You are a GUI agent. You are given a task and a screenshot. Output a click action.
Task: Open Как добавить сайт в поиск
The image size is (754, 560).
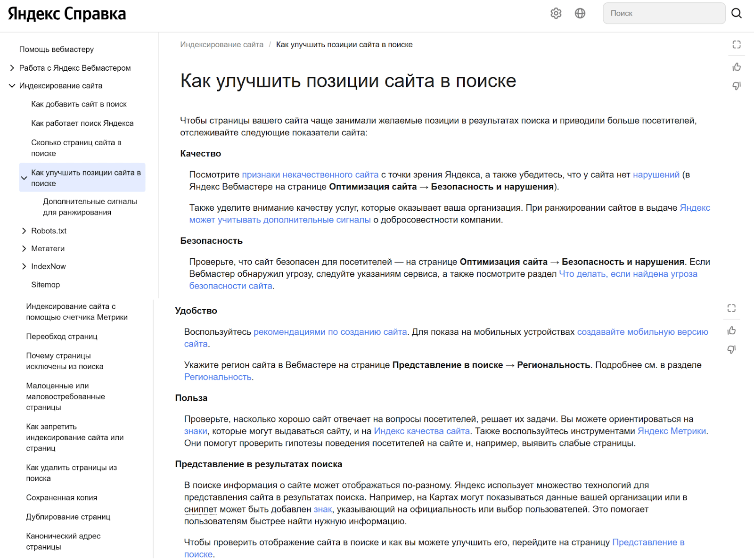tap(79, 104)
